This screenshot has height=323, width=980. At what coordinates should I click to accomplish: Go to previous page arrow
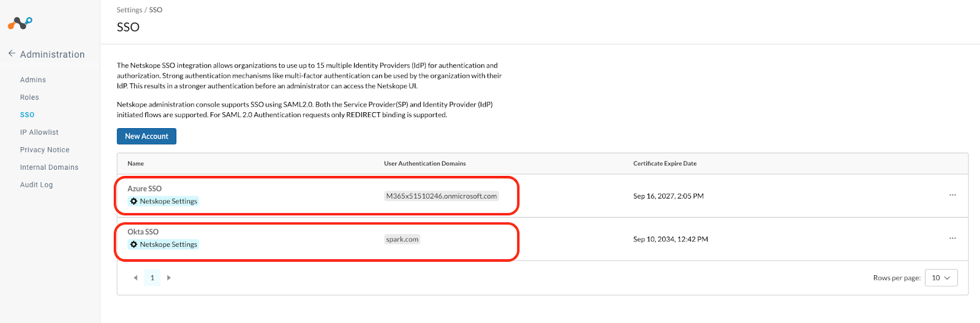click(x=135, y=278)
